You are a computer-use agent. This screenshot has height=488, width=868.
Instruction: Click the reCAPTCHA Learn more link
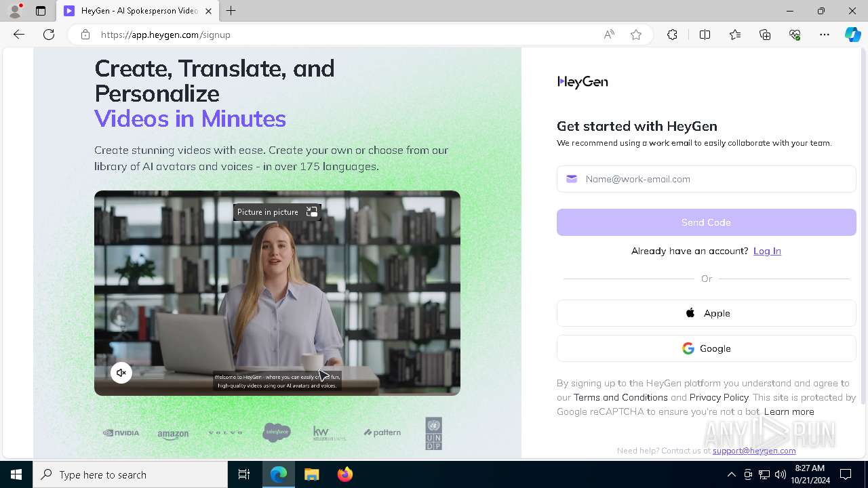click(x=789, y=411)
